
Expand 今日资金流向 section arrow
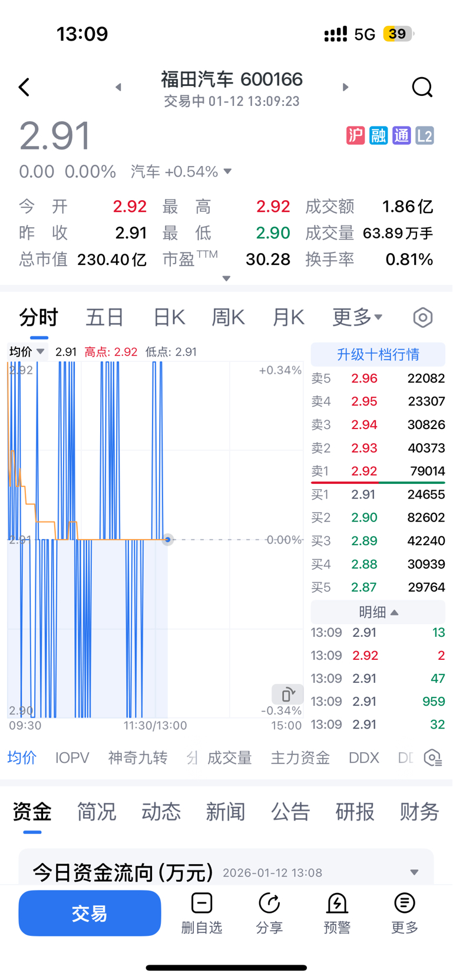pyautogui.click(x=414, y=872)
